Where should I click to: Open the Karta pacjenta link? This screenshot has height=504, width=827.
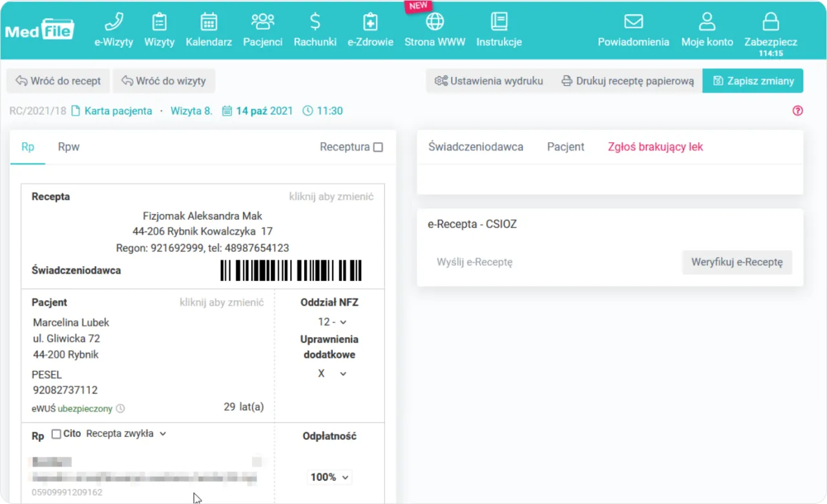112,110
